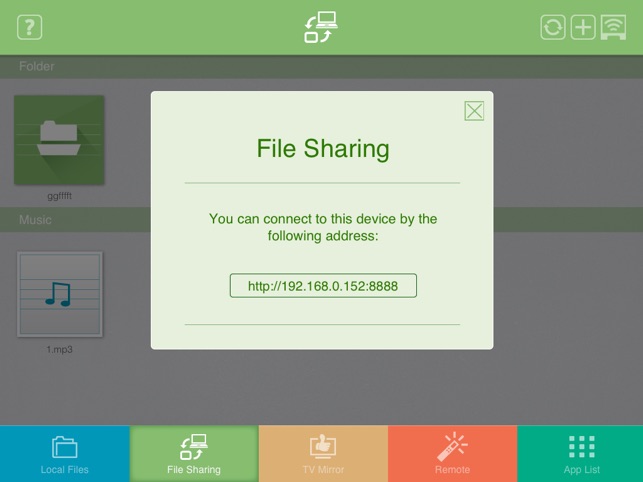Tap the plus add icon
The image size is (643, 482).
click(x=583, y=27)
